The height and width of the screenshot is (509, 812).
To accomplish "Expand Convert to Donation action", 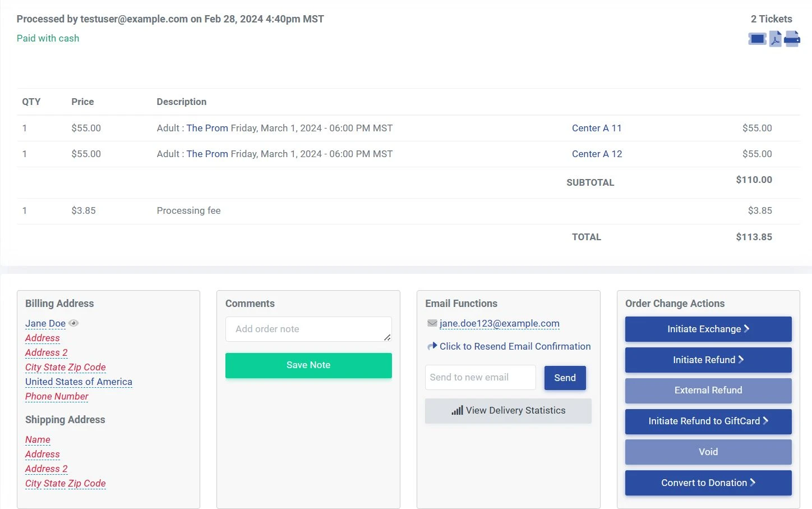I will pos(708,483).
